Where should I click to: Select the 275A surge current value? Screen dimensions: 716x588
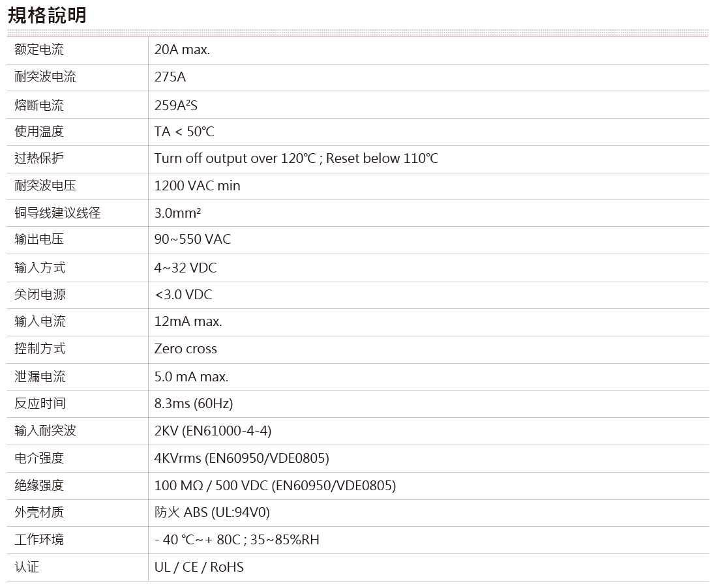pyautogui.click(x=170, y=77)
